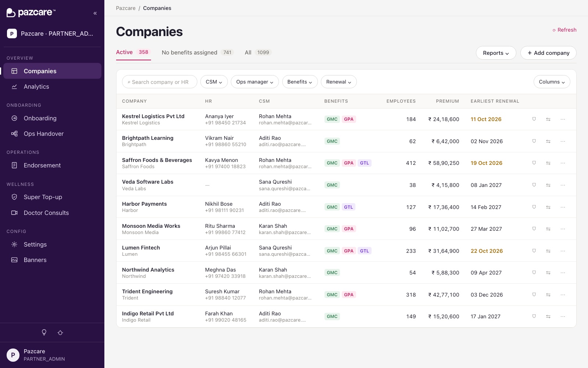
Task: Open the three-dot menu for Monsoon Media Works
Action: [563, 229]
